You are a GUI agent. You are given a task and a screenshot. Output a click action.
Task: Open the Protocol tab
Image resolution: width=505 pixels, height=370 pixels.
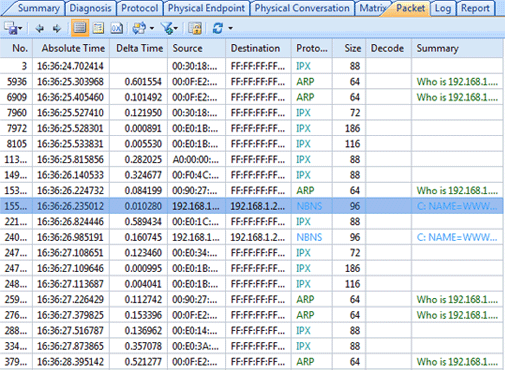(140, 8)
